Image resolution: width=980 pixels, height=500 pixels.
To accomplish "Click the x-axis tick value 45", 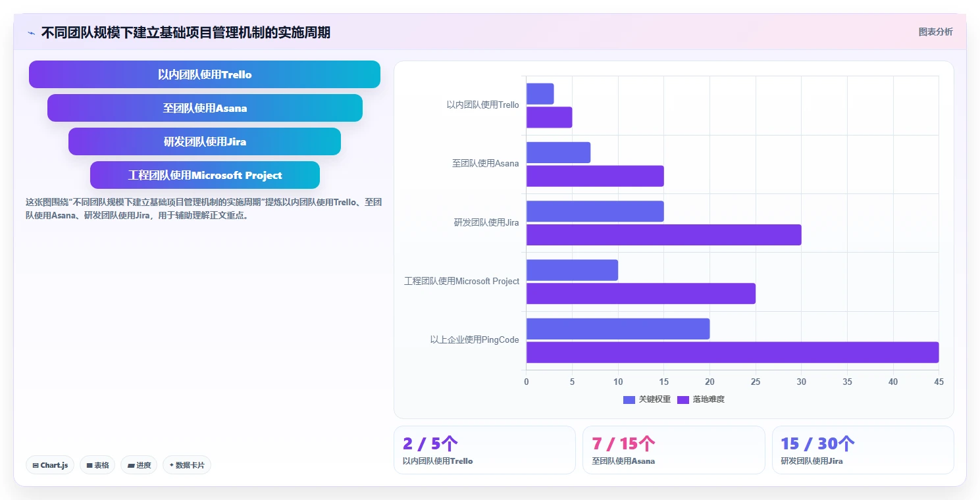I will [x=939, y=382].
